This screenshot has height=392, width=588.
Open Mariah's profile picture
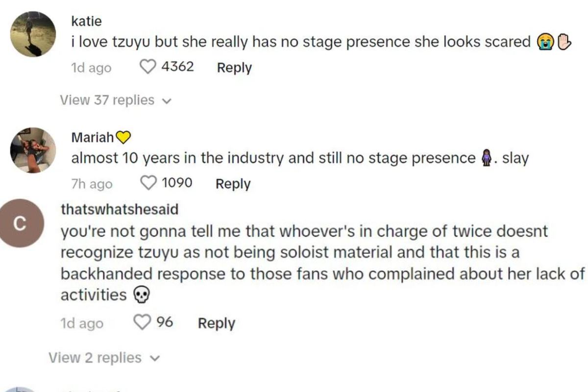coord(33,150)
